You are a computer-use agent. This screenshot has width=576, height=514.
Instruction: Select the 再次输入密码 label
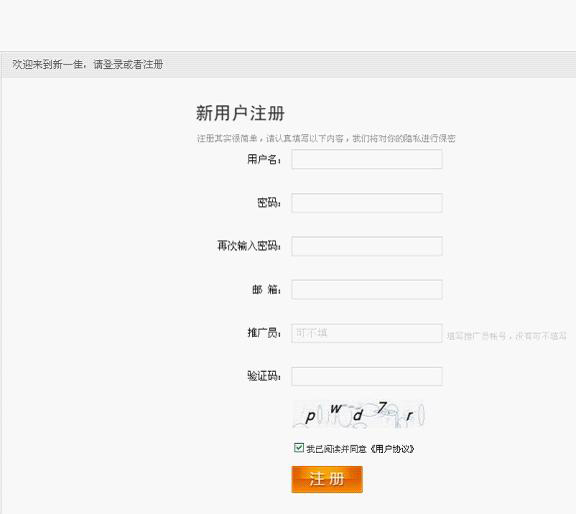pos(249,246)
